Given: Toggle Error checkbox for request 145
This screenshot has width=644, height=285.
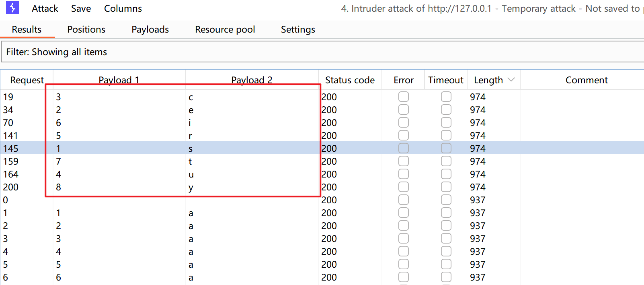Looking at the screenshot, I should pyautogui.click(x=404, y=148).
